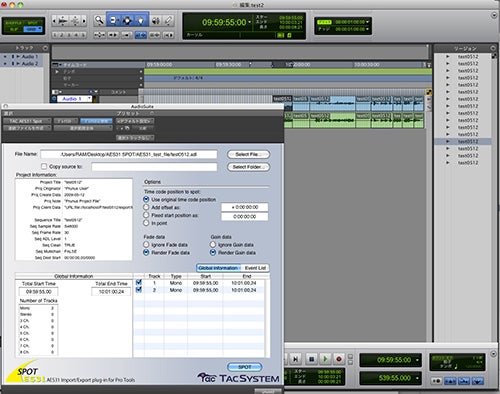Click Select File button
Image resolution: width=500 pixels, height=394 pixels.
[249, 154]
